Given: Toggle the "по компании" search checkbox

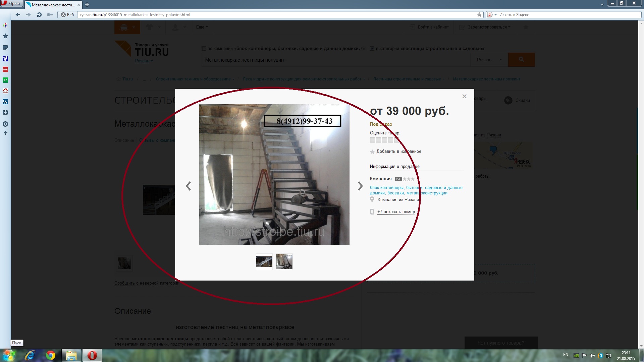Looking at the screenshot, I should [204, 49].
